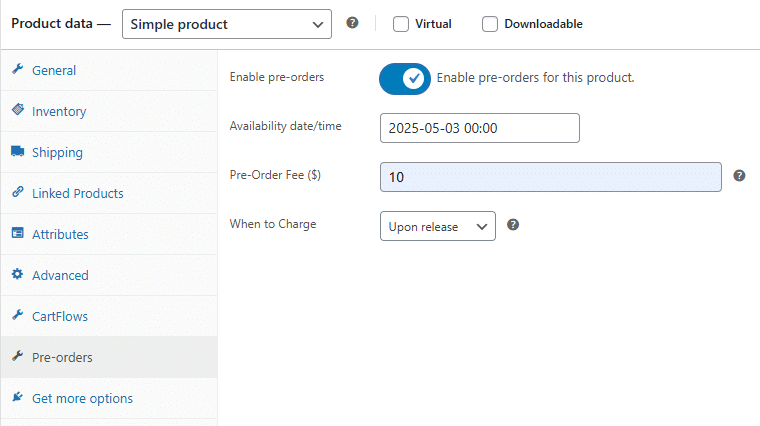The height and width of the screenshot is (426, 760).
Task: Open the Simple product type dropdown
Action: click(x=227, y=24)
